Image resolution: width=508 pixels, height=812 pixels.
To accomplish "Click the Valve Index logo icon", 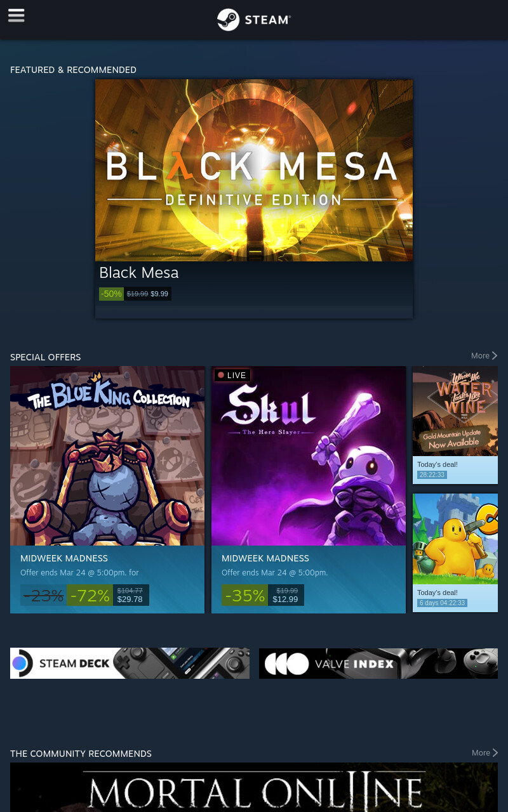I will pyautogui.click(x=286, y=664).
